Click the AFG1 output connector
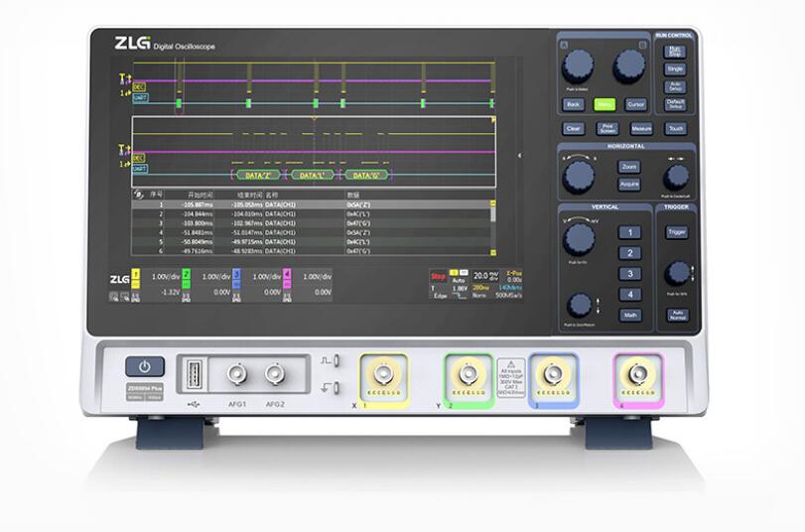Image resolution: width=805 pixels, height=532 pixels. tap(236, 374)
